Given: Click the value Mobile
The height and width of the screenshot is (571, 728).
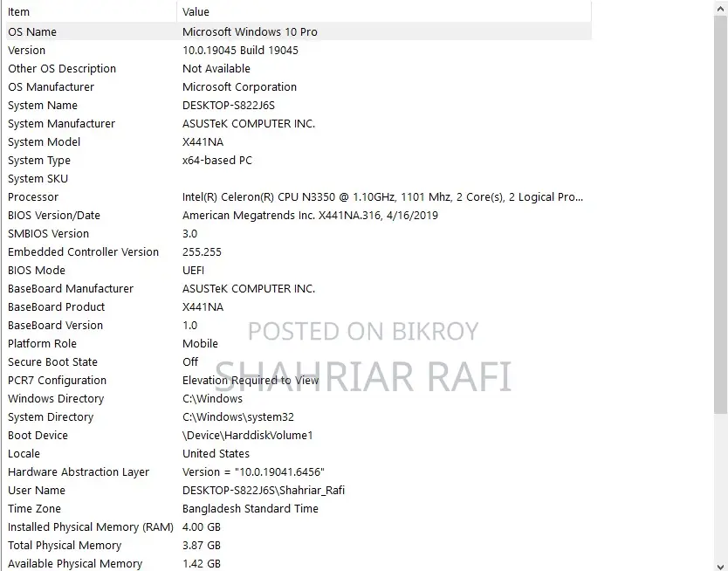Looking at the screenshot, I should click(200, 343).
